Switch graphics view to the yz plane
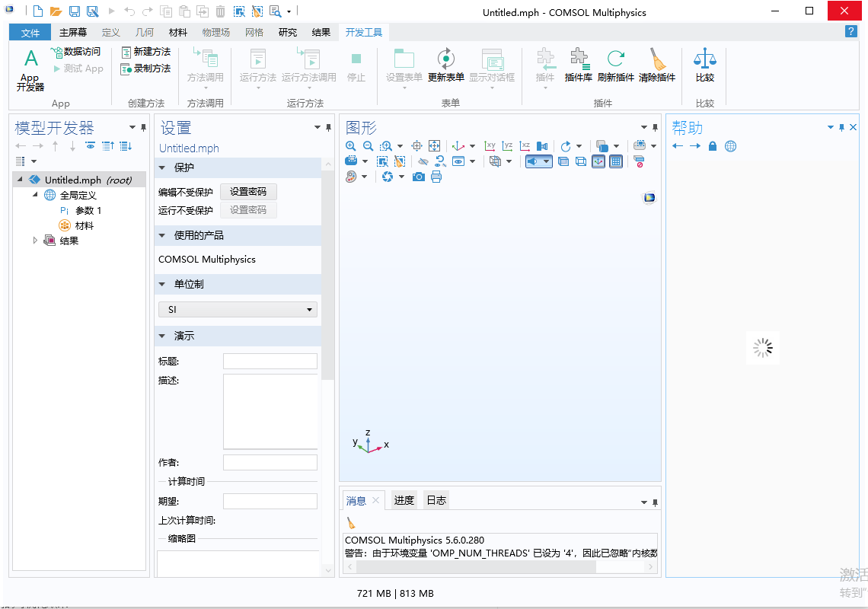The height and width of the screenshot is (609, 868). 507,146
